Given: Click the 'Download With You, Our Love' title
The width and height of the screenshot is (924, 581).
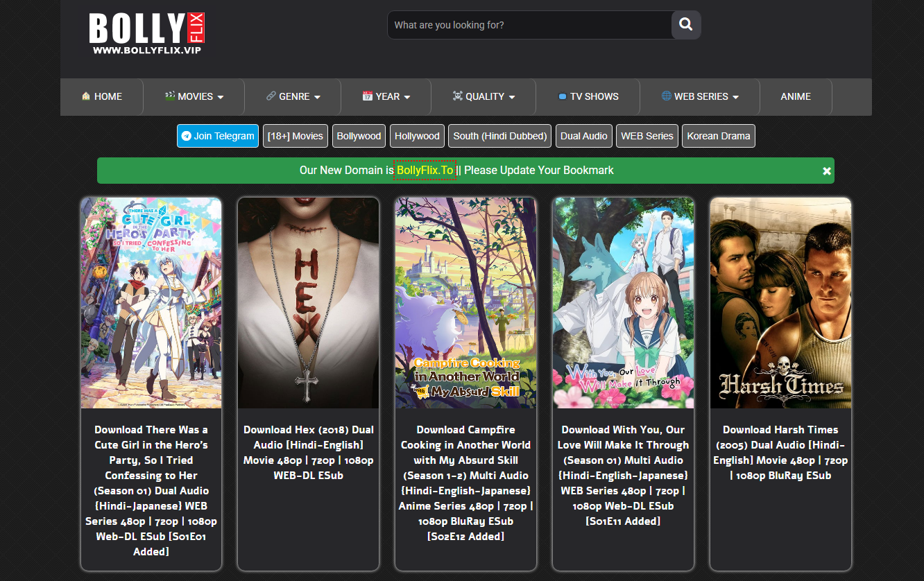Looking at the screenshot, I should pos(624,476).
